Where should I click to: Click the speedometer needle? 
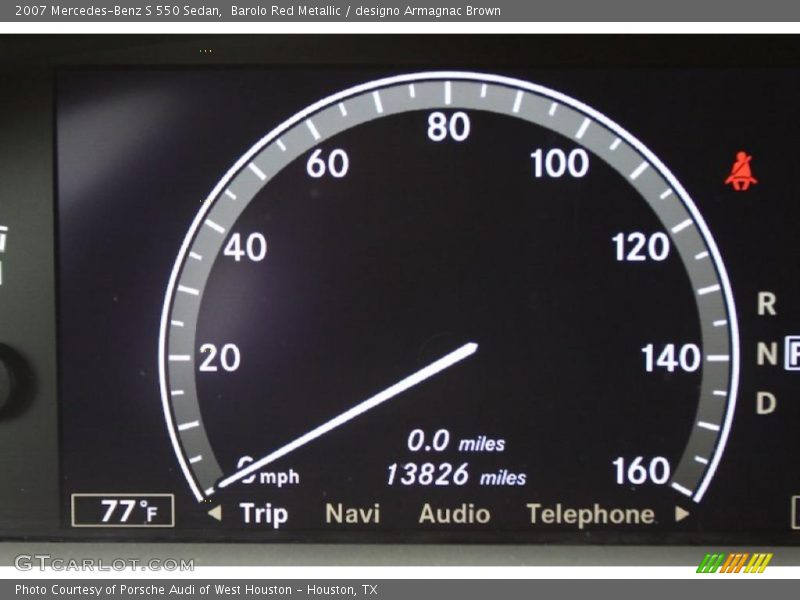point(347,416)
